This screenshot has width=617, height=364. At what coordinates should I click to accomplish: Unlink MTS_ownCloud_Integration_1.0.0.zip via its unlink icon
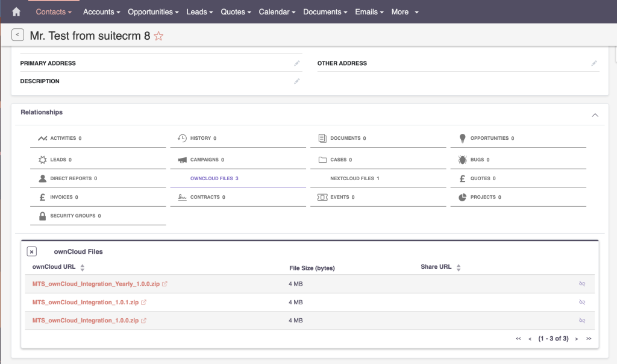coord(582,320)
